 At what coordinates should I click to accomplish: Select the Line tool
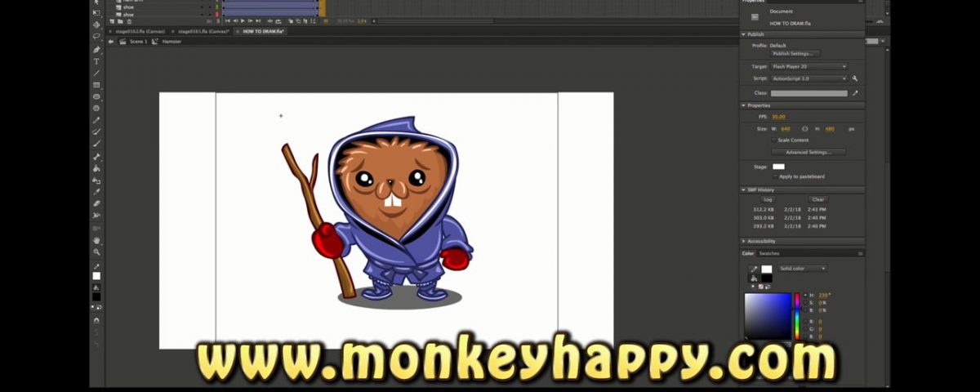[x=96, y=73]
